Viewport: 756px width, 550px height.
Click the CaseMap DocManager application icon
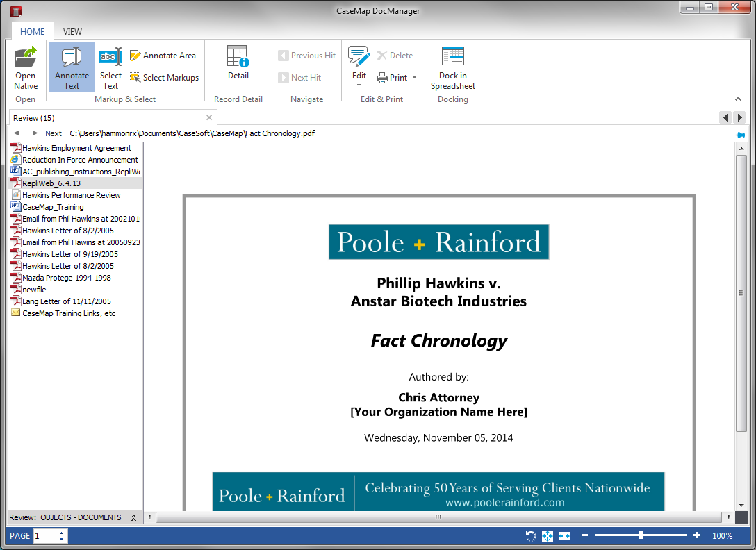[x=16, y=11]
